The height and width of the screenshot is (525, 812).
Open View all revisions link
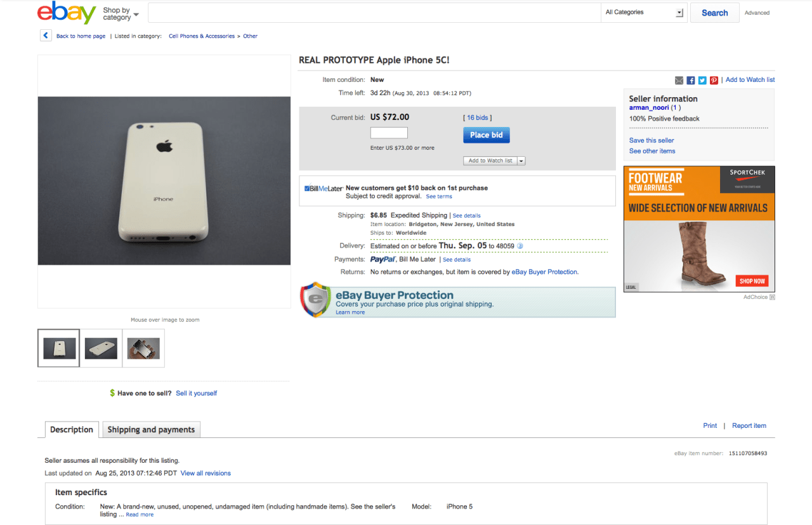pyautogui.click(x=206, y=474)
